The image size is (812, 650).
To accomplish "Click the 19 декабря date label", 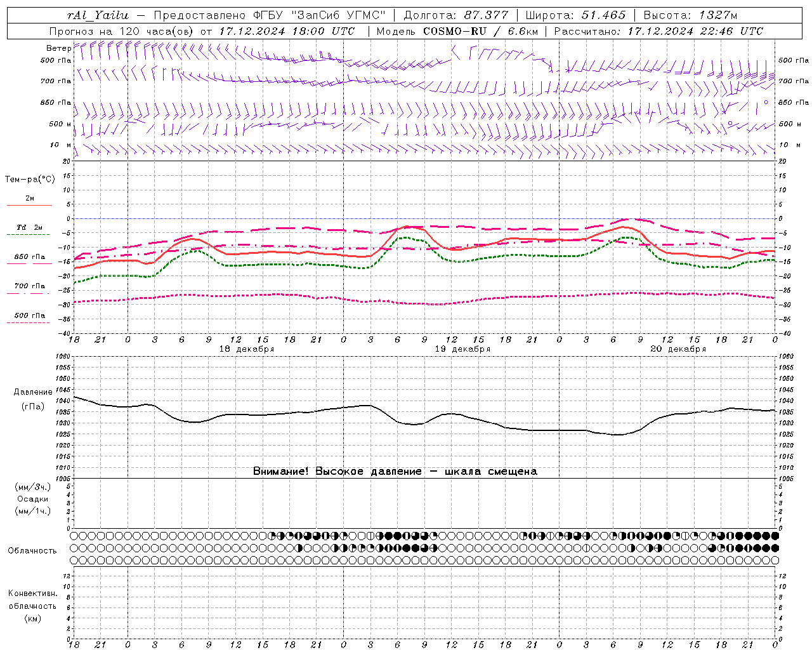I will tap(462, 348).
